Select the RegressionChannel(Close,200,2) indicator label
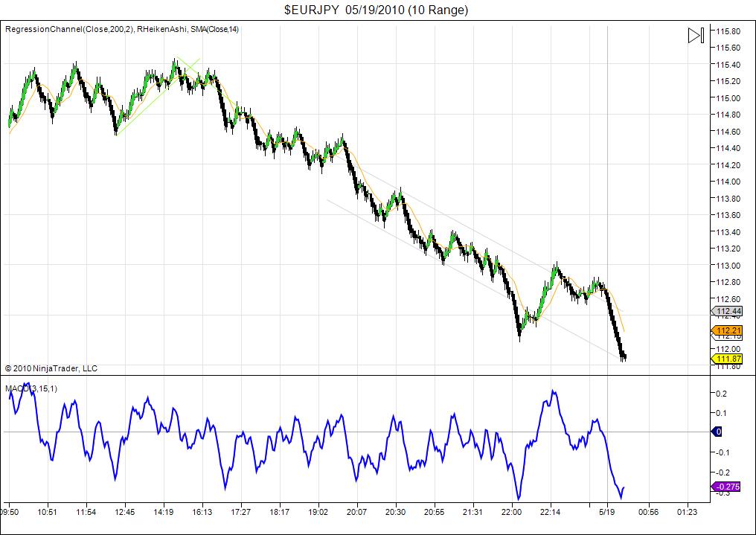This screenshot has width=756, height=535. tap(67, 31)
